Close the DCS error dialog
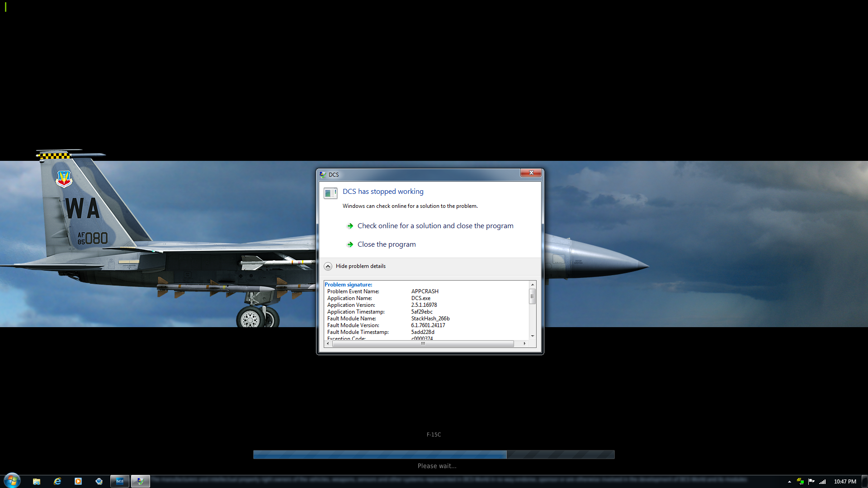868x488 pixels. point(531,173)
